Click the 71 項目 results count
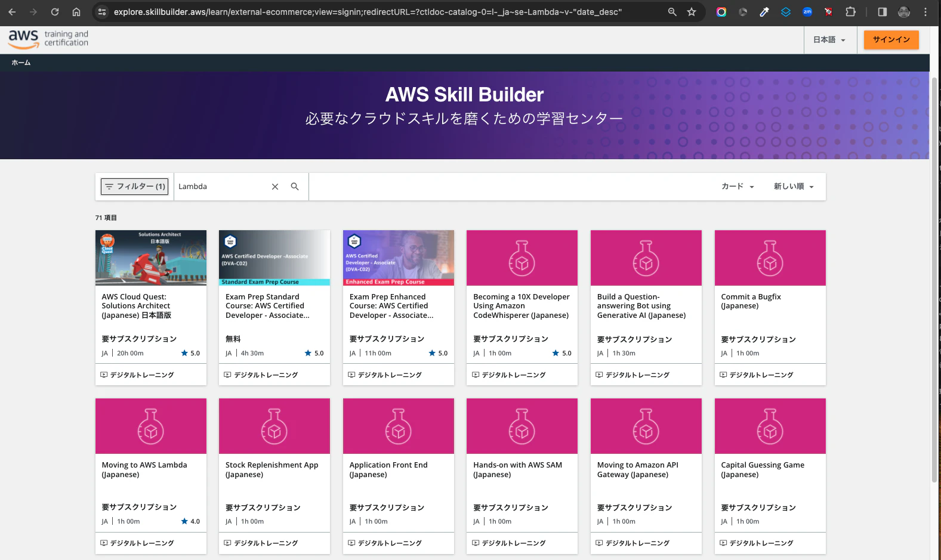 pos(106,218)
